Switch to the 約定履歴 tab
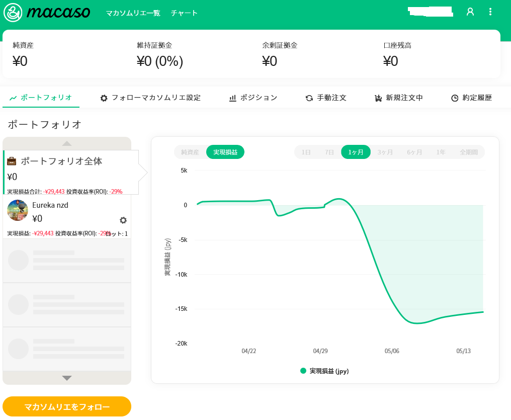 pyautogui.click(x=471, y=98)
